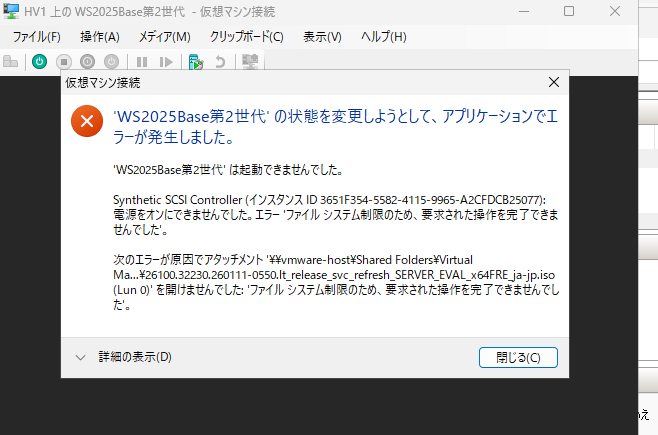The image size is (658, 435).
Task: Click the Reset VM toolbar icon
Action: [166, 61]
